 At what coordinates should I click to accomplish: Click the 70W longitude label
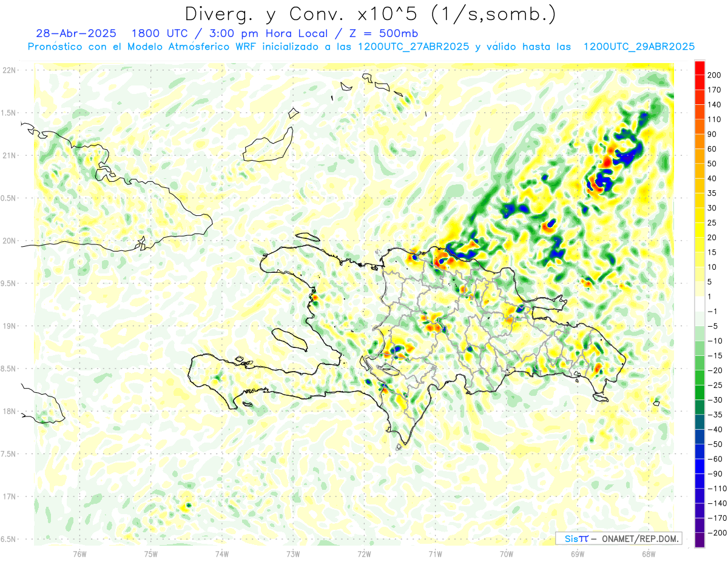507,553
